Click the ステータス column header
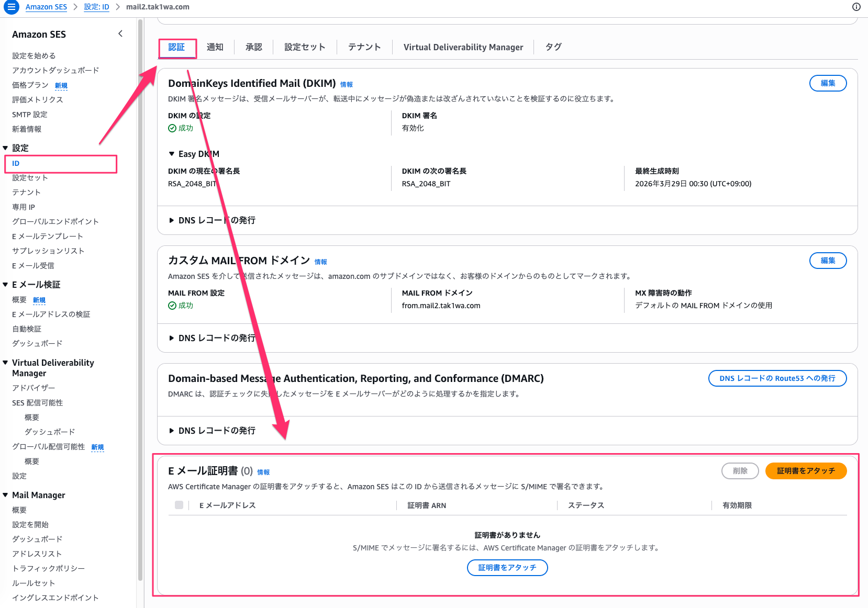Screen dimensions: 868x608 pyautogui.click(x=586, y=505)
